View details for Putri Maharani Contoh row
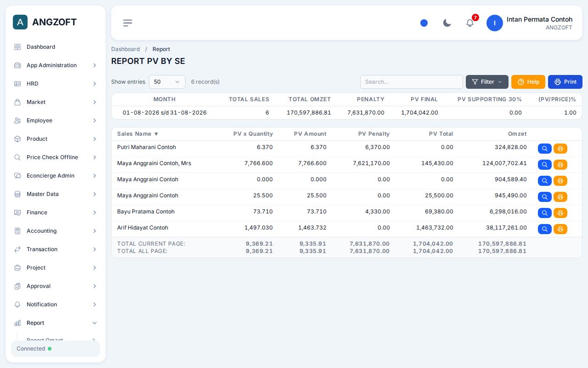Viewport: 588px width, 368px height. [x=544, y=149]
